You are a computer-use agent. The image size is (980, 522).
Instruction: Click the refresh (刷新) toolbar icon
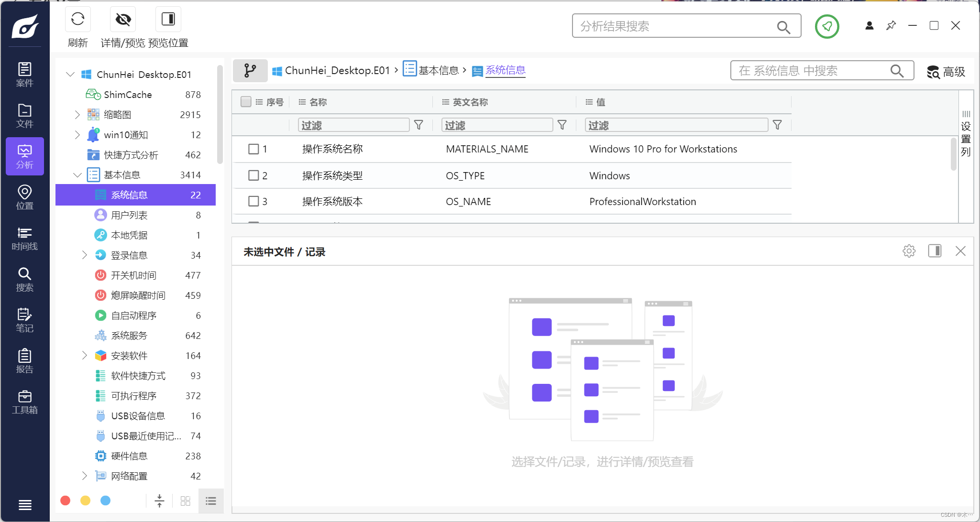tap(77, 20)
